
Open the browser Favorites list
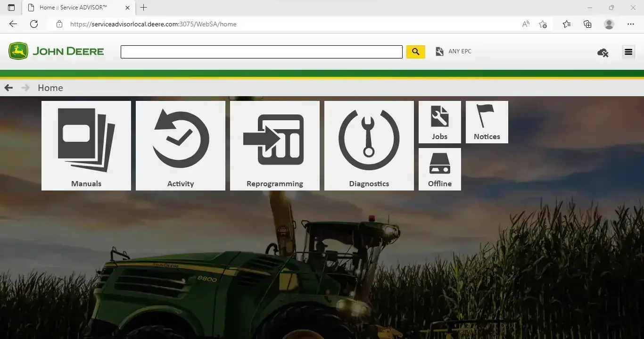click(567, 24)
